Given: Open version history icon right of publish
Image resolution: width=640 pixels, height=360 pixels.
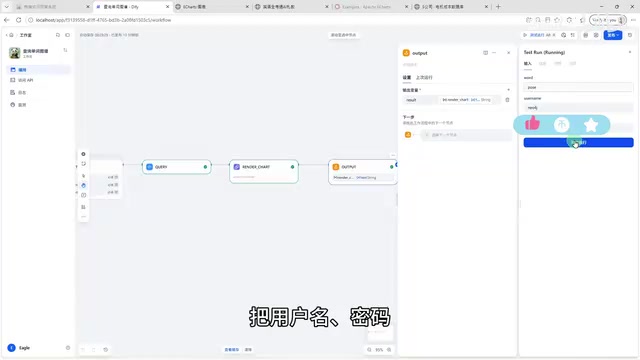Looking at the screenshot, I should pyautogui.click(x=630, y=35).
